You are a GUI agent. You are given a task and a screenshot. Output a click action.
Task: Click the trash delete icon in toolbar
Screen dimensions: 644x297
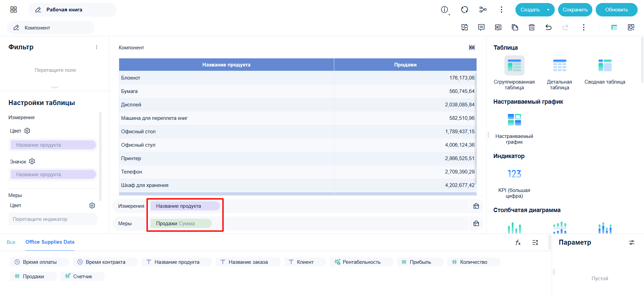532,28
